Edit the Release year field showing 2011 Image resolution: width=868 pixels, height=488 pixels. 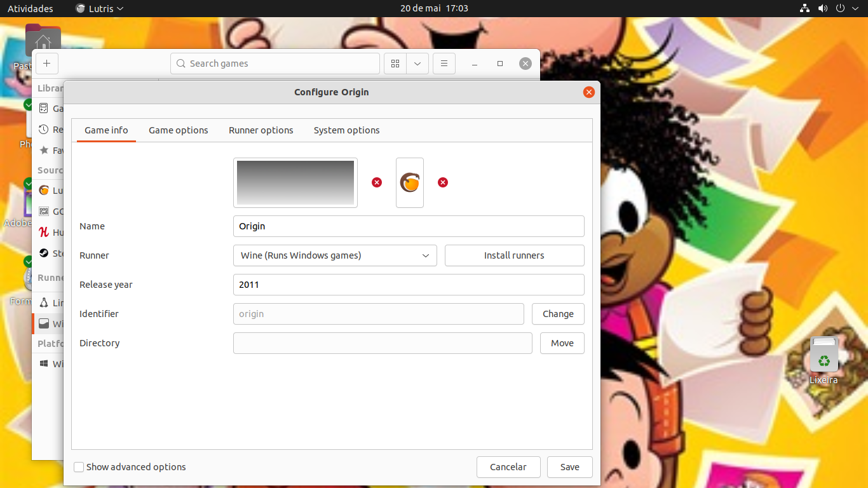pos(409,285)
